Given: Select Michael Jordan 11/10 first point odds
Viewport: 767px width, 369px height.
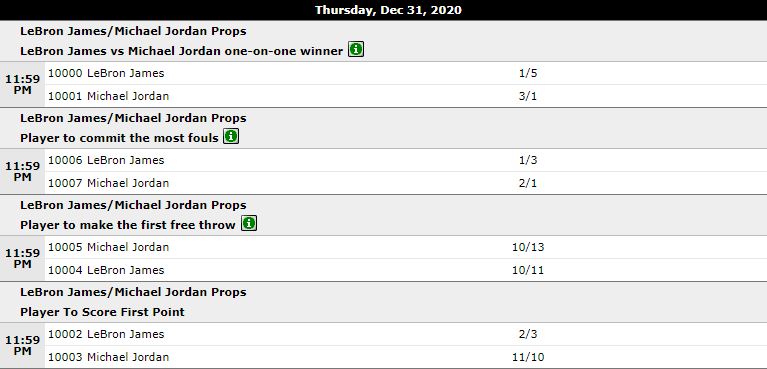Looking at the screenshot, I should point(528,357).
